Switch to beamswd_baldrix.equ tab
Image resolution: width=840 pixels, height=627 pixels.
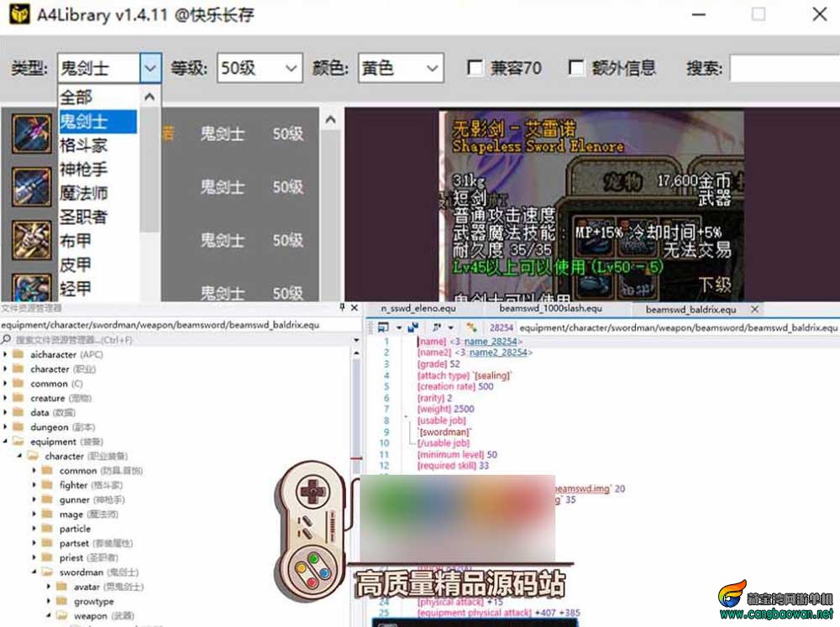(x=690, y=310)
